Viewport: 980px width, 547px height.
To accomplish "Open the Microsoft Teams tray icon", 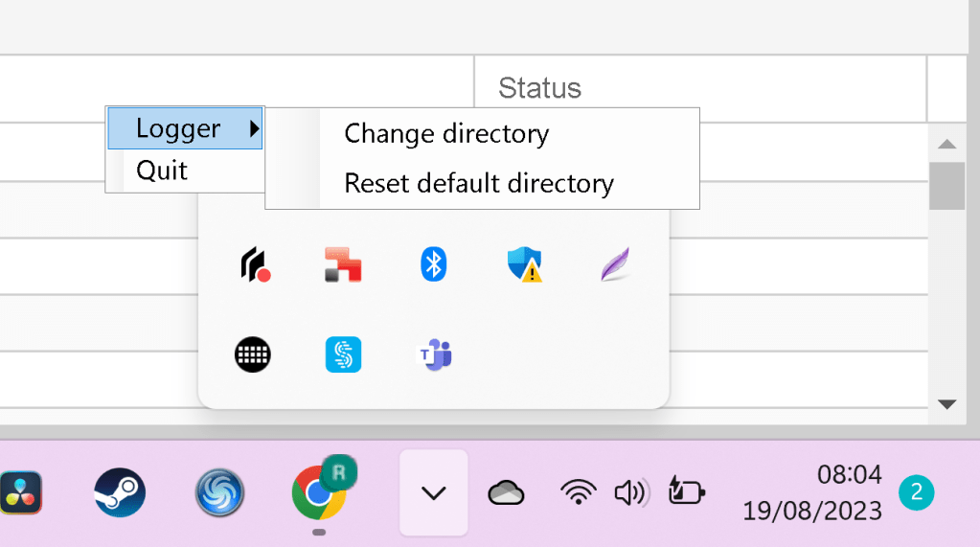I will [434, 354].
